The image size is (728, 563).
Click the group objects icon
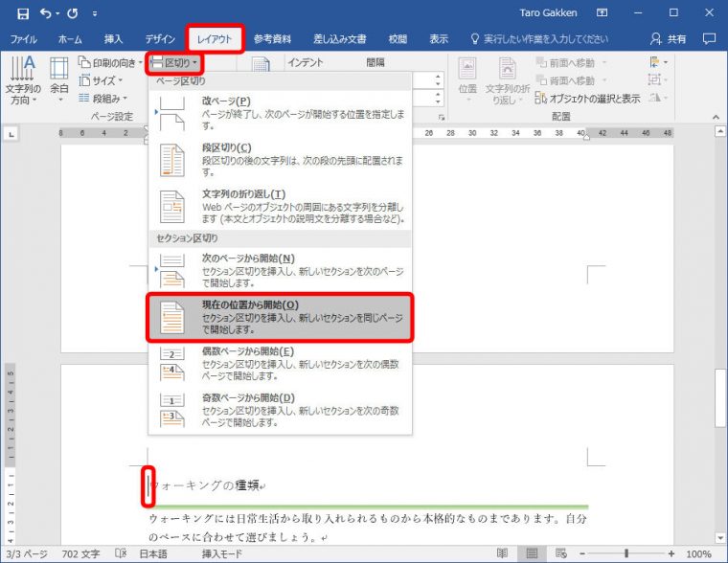point(658,79)
